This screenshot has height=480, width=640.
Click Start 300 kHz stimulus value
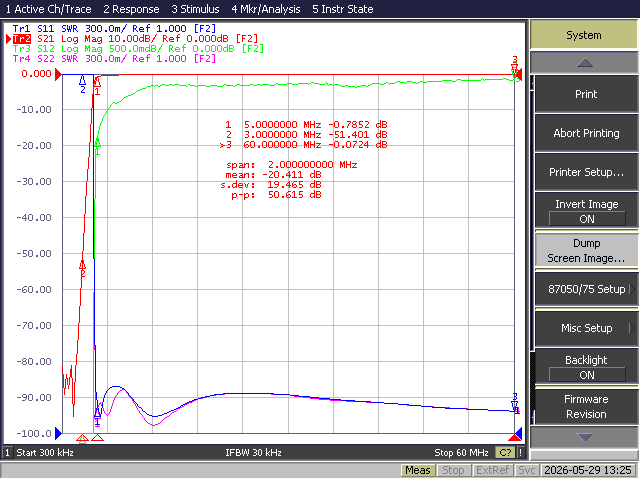point(45,453)
